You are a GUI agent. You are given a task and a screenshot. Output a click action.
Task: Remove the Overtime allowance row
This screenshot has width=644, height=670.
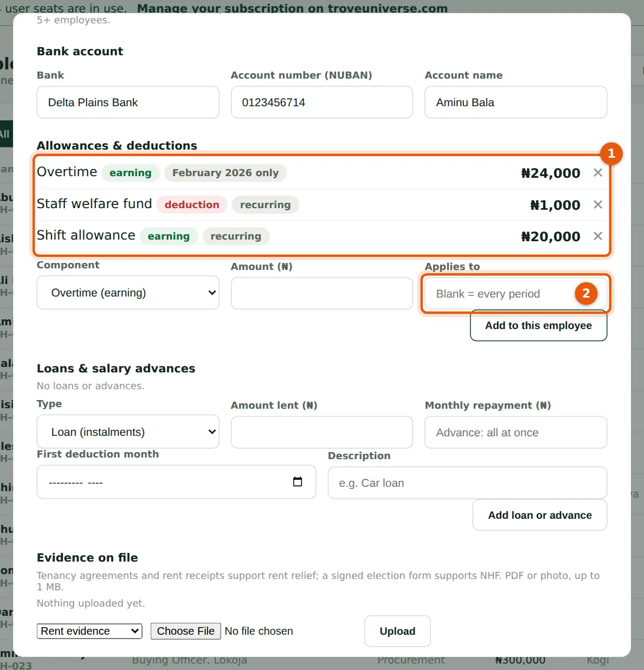[598, 172]
